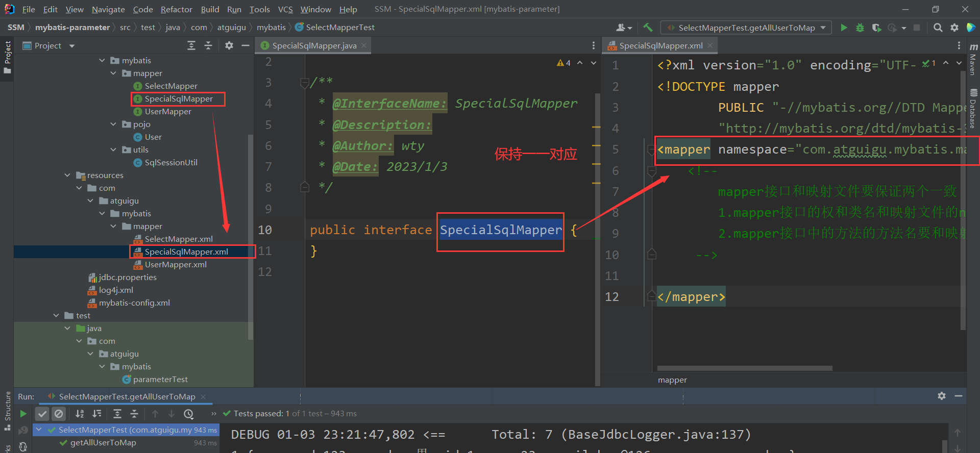Viewport: 980px width, 453px height.
Task: Fold Javadoc comment at line 3
Action: tap(305, 83)
